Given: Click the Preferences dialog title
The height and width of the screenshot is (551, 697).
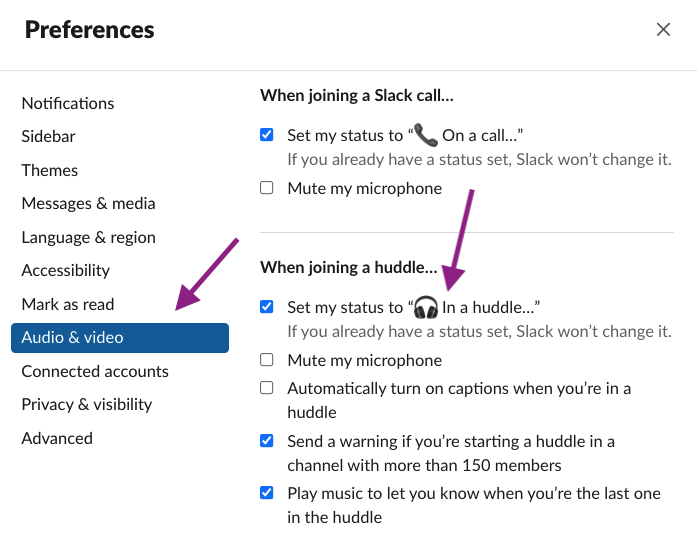Looking at the screenshot, I should coord(90,30).
